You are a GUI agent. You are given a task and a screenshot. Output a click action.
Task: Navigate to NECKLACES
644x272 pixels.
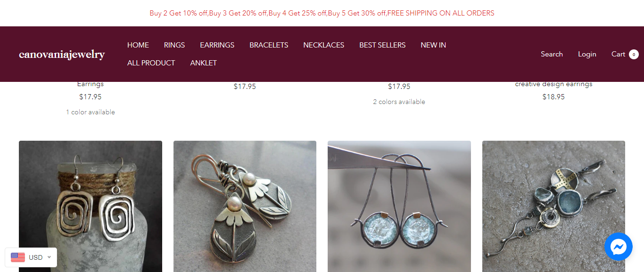click(x=324, y=45)
